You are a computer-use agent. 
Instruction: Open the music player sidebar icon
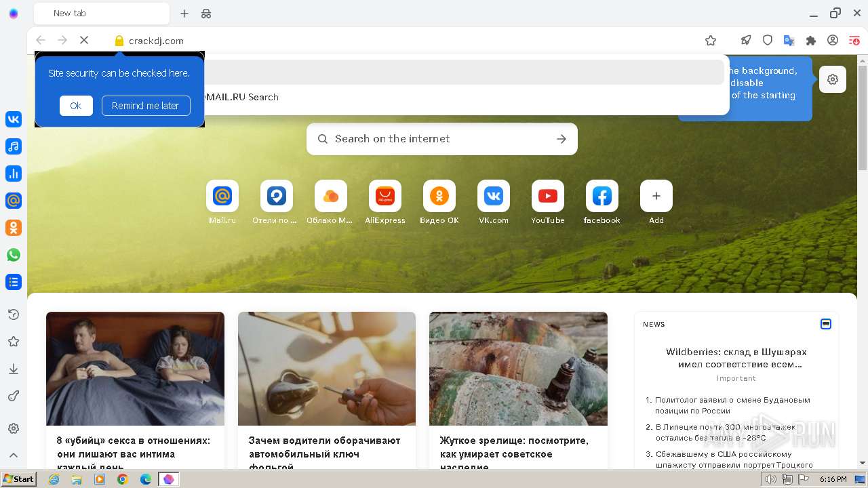14,146
